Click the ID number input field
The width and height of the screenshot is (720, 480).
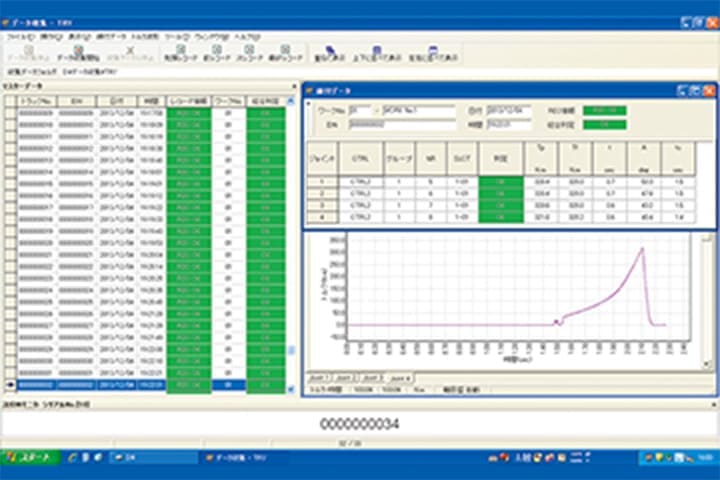click(x=400, y=124)
